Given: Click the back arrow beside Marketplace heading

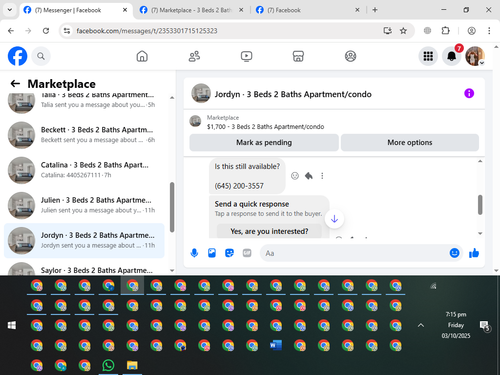Looking at the screenshot, I should click(x=15, y=84).
